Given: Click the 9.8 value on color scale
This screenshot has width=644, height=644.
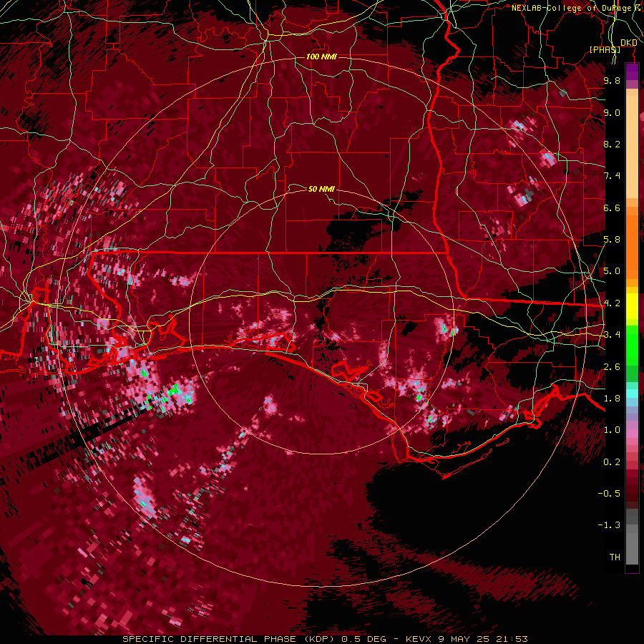Looking at the screenshot, I should tap(612, 80).
